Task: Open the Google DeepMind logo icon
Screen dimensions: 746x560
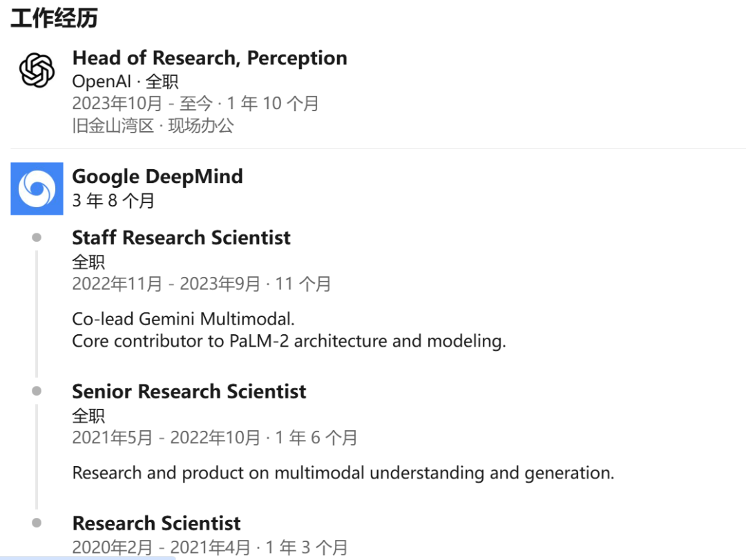Action: tap(37, 189)
